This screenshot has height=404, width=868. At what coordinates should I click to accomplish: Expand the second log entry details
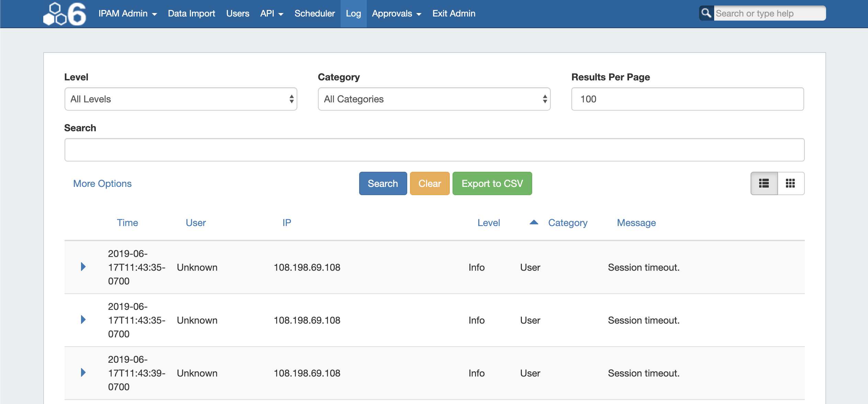83,320
